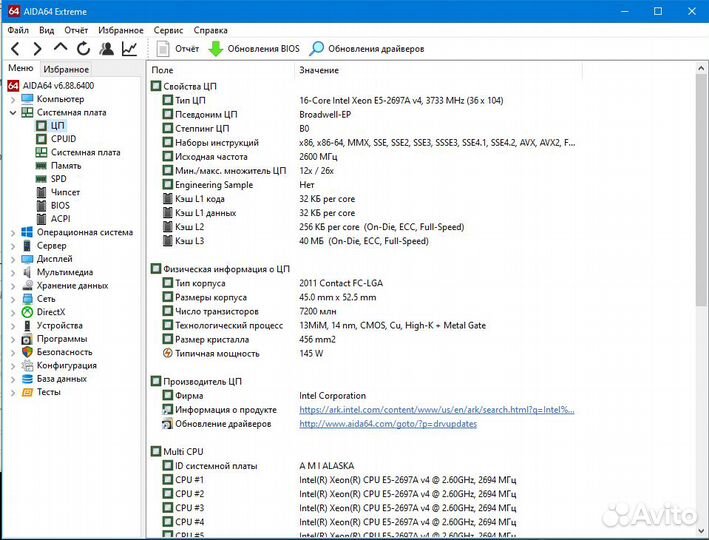
Task: Click the vertical scrollbar up arrow
Action: click(701, 68)
